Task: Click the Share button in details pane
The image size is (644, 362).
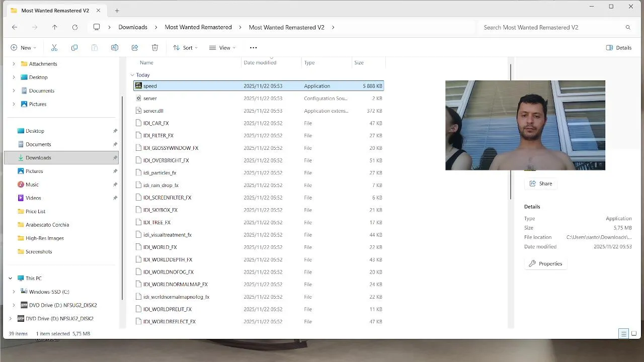Action: (541, 184)
